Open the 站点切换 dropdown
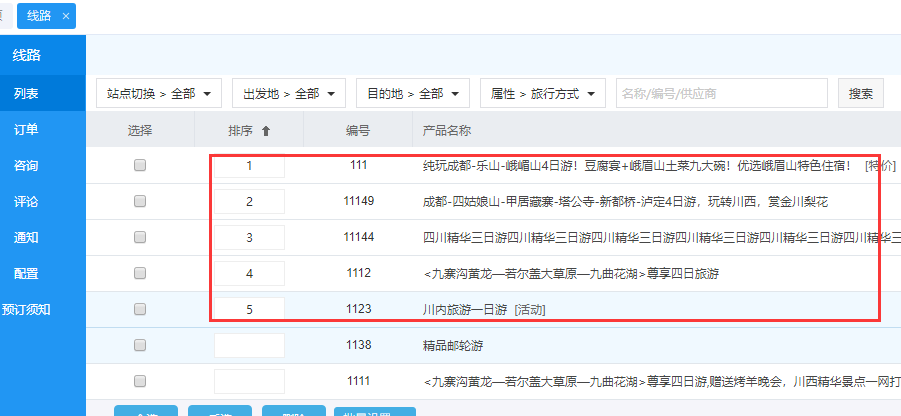Screen dimensions: 901x416 (x=158, y=94)
